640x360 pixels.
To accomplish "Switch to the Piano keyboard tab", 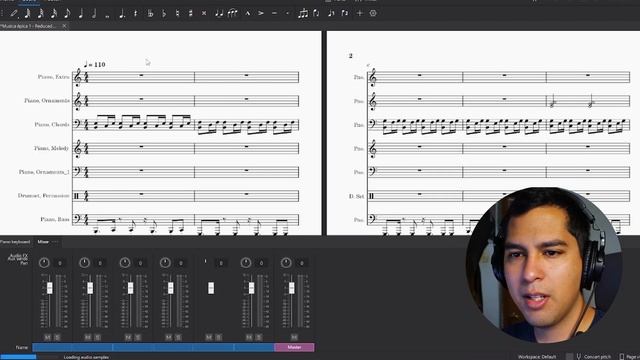I will click(x=15, y=242).
